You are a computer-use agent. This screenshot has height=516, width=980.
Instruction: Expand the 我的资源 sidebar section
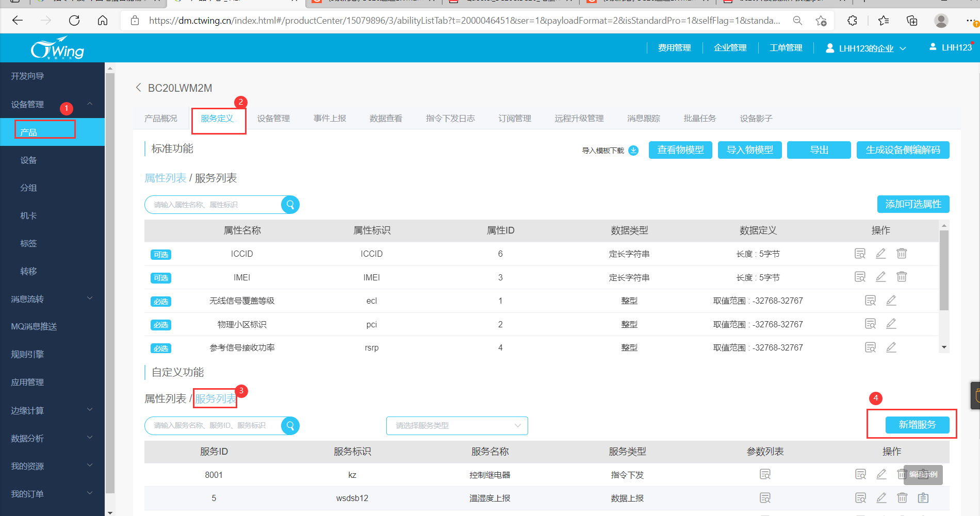tap(90, 466)
